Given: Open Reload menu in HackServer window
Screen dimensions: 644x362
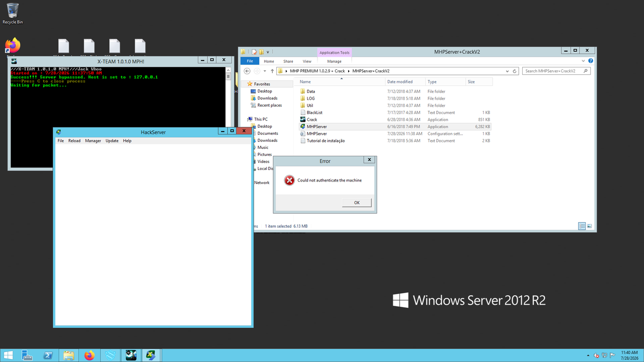Looking at the screenshot, I should pyautogui.click(x=74, y=141).
